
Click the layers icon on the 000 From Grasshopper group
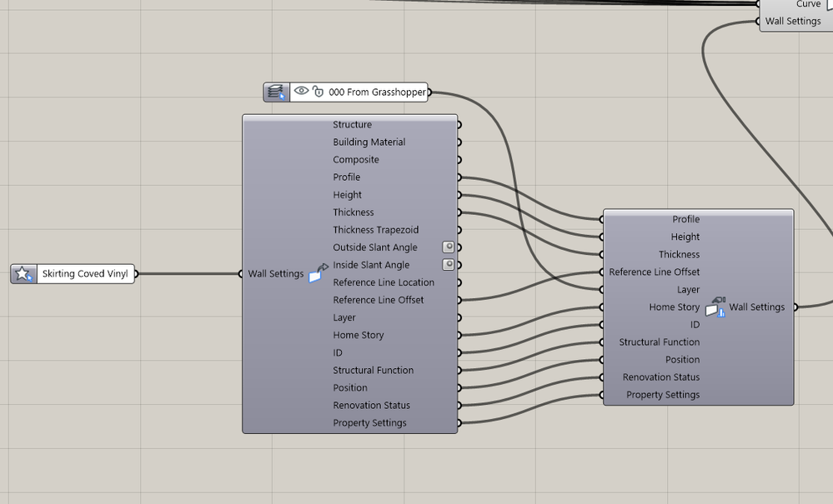click(276, 92)
